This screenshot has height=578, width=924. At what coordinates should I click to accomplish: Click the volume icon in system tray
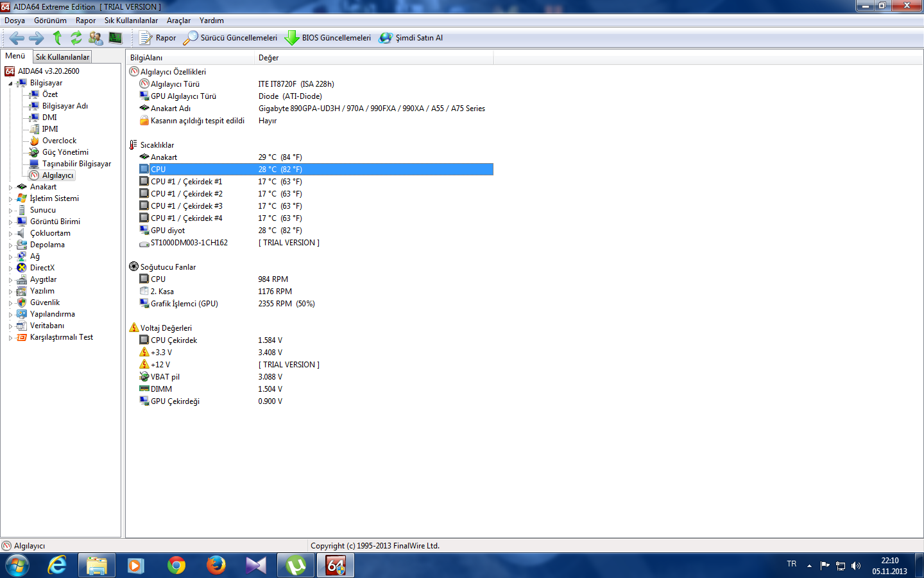pos(856,566)
